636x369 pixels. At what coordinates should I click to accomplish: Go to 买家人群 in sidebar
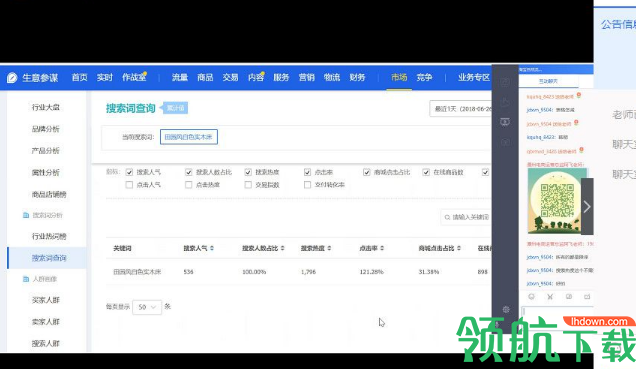(46, 300)
